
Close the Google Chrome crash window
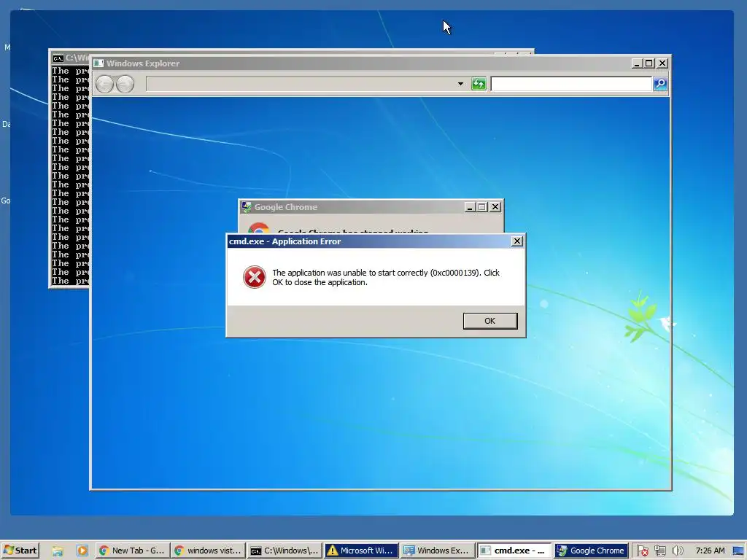(495, 207)
